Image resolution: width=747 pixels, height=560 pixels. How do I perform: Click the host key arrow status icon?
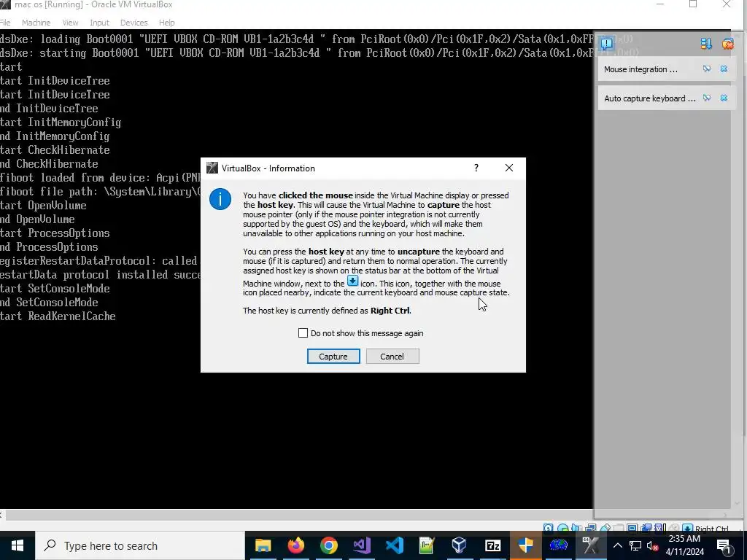[687, 528]
